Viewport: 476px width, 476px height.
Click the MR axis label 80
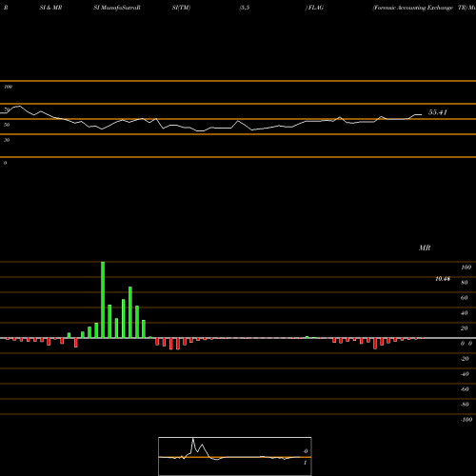[465, 283]
